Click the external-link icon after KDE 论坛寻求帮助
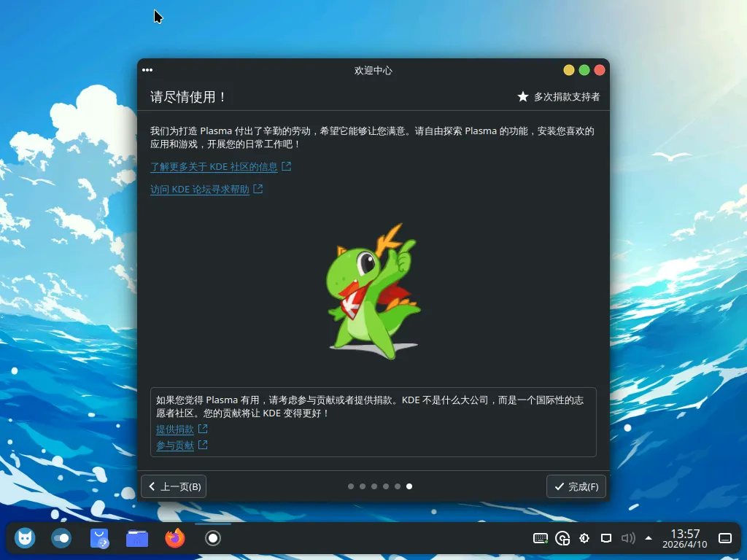This screenshot has height=560, width=747. tap(258, 189)
